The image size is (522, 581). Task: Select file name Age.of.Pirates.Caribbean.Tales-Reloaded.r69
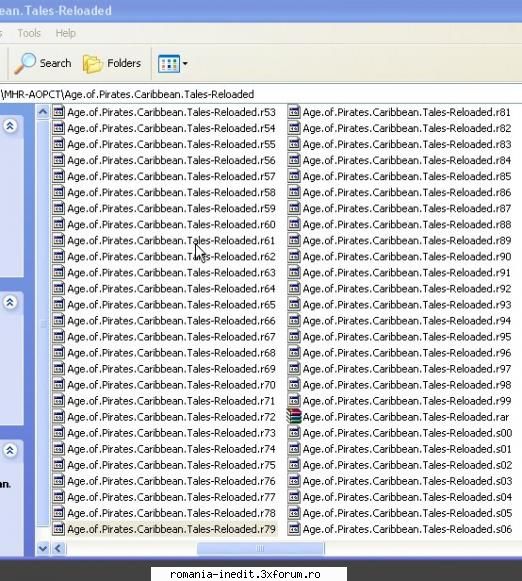[x=172, y=369]
